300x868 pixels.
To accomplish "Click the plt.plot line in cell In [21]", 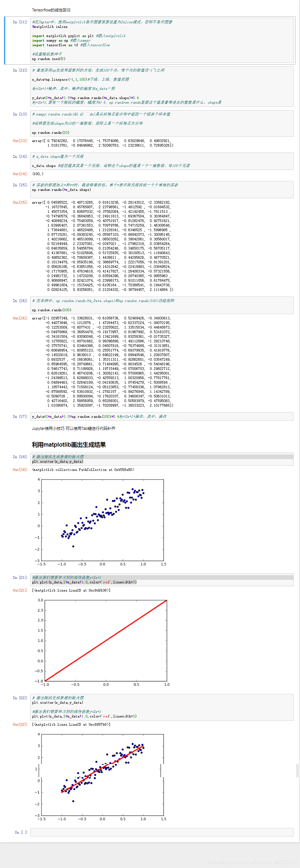I will point(84,582).
